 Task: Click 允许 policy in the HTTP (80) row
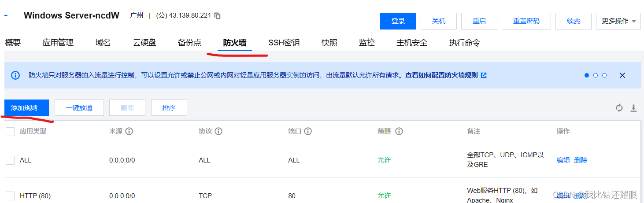(384, 196)
